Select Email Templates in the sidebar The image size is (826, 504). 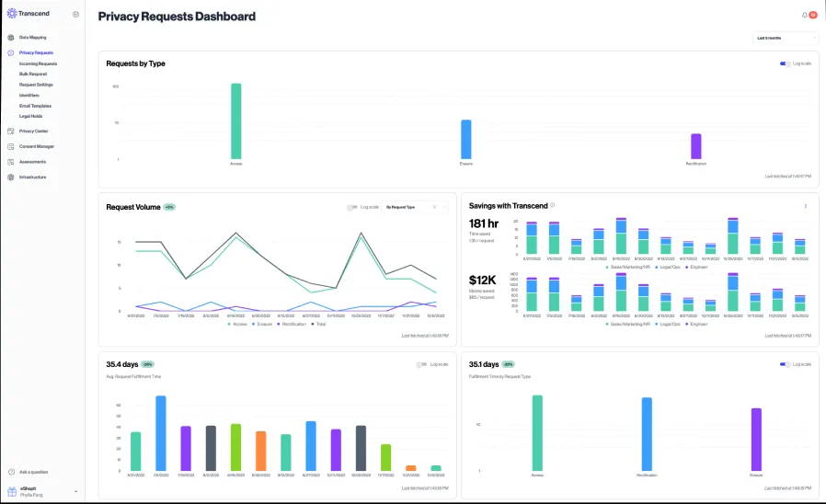point(35,106)
